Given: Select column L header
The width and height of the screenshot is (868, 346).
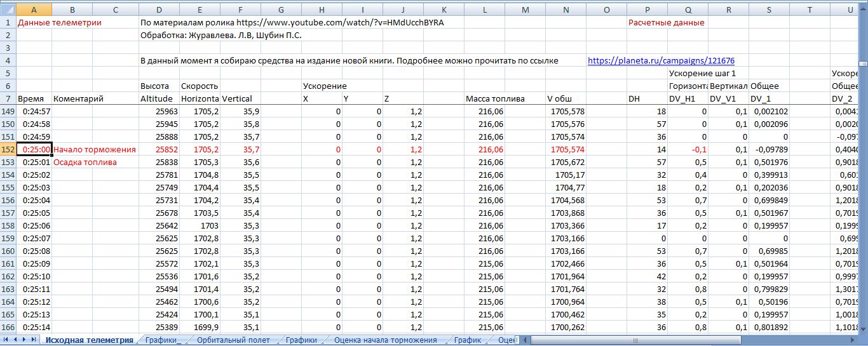Looking at the screenshot, I should pos(484,10).
